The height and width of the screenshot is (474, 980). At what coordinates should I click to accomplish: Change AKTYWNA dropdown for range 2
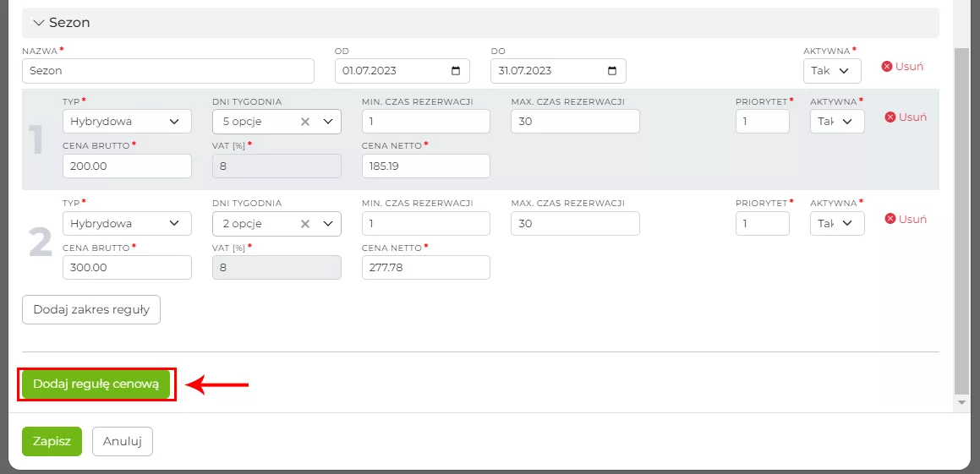[x=836, y=224]
